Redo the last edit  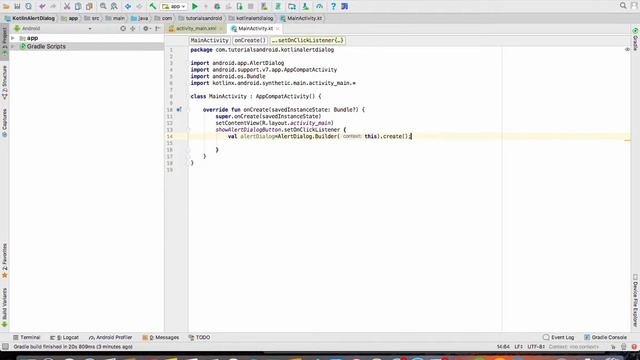pyautogui.click(x=53, y=6)
